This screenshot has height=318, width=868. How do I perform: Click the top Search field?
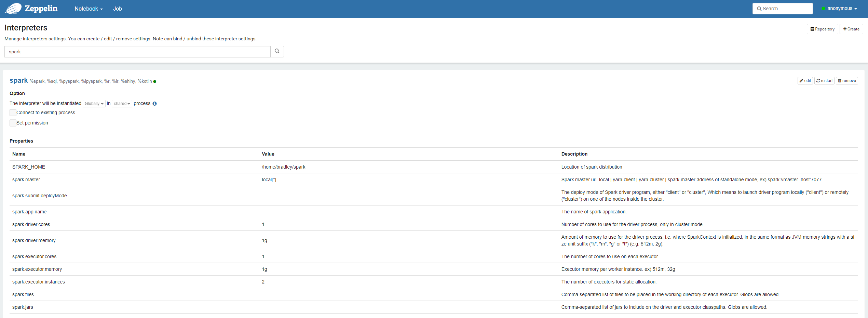[783, 9]
